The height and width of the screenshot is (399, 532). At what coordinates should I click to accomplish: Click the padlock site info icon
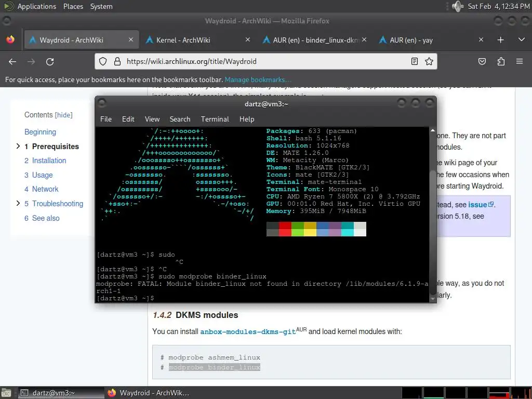click(x=117, y=61)
